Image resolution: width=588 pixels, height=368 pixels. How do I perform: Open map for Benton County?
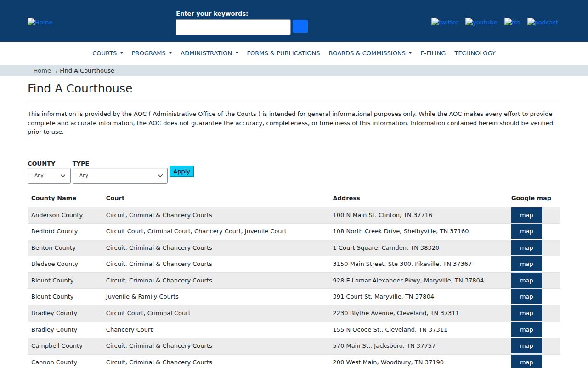point(526,247)
